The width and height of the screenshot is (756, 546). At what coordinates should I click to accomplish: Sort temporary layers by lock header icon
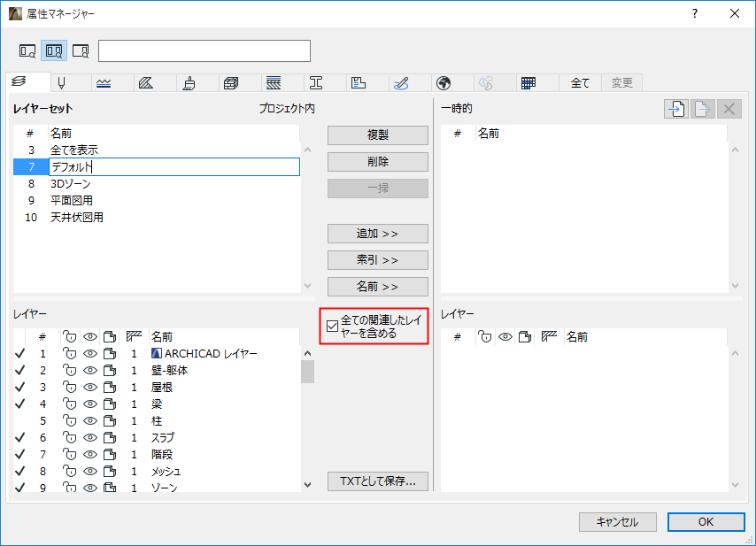485,337
